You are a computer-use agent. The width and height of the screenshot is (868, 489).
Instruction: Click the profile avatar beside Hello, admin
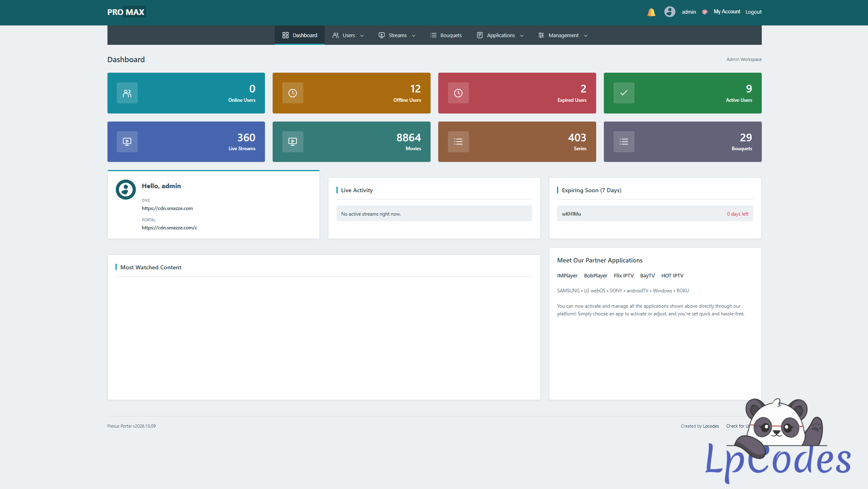(126, 189)
